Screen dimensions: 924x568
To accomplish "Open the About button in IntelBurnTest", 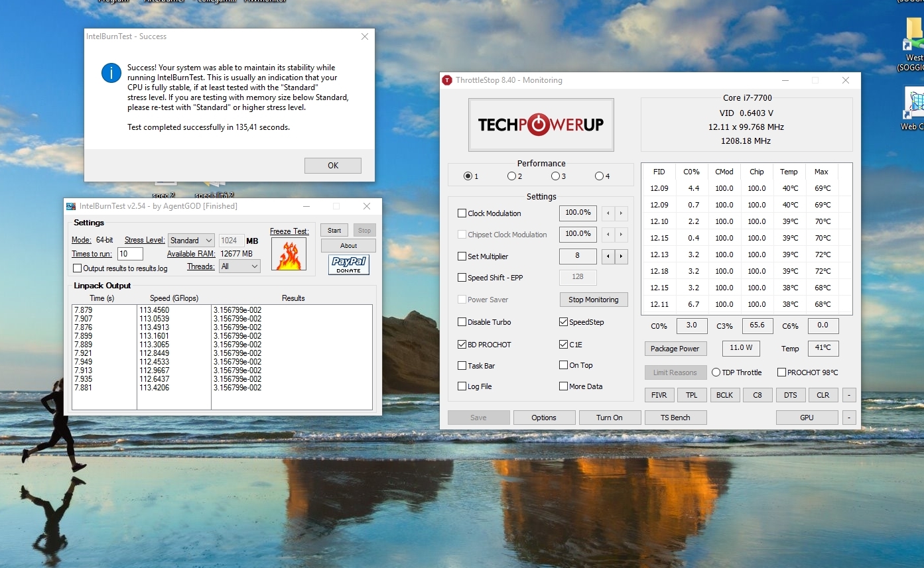I will point(349,245).
